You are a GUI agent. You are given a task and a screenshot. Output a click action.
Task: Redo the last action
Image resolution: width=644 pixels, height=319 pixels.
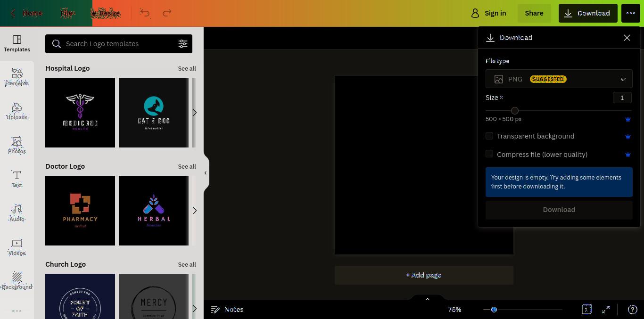[167, 13]
